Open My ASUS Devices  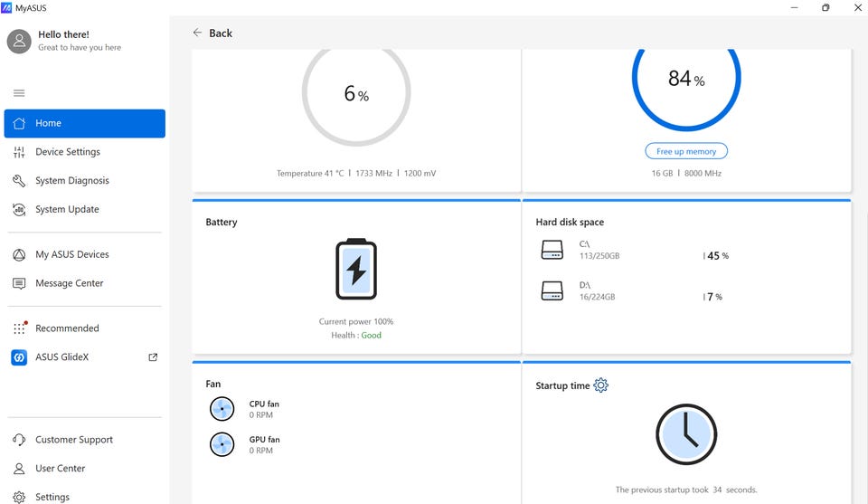point(85,255)
